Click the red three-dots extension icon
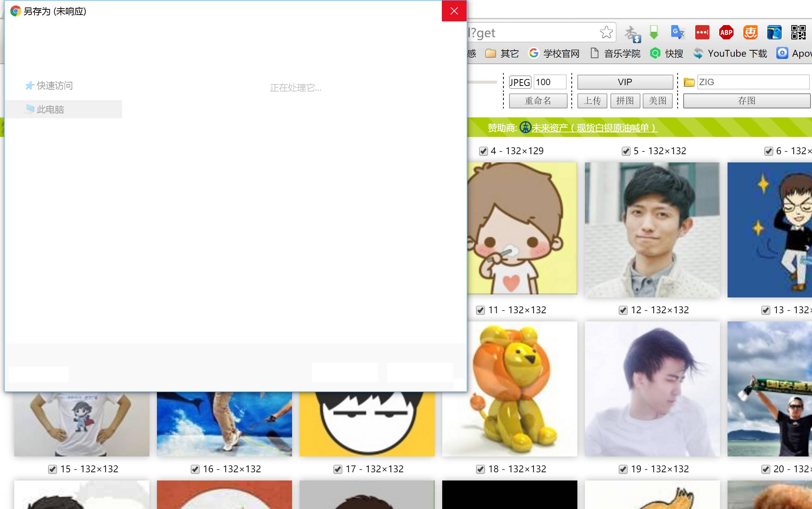 [x=702, y=33]
